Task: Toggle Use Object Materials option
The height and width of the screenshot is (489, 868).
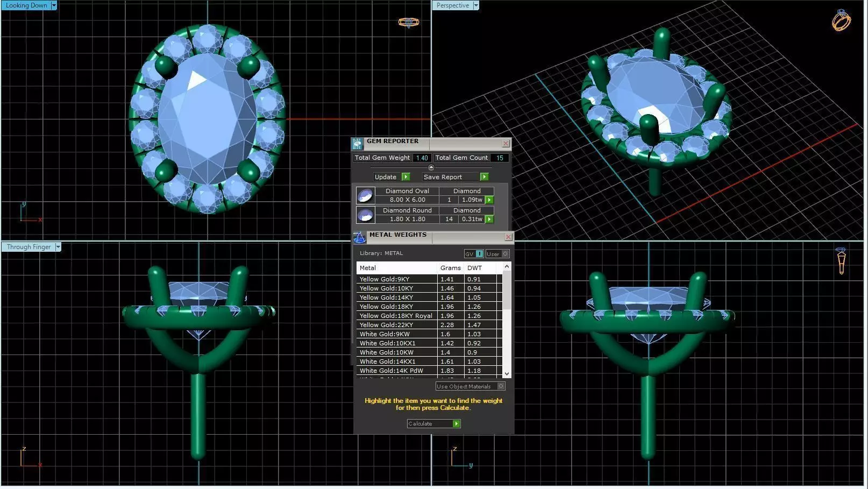Action: (x=471, y=386)
